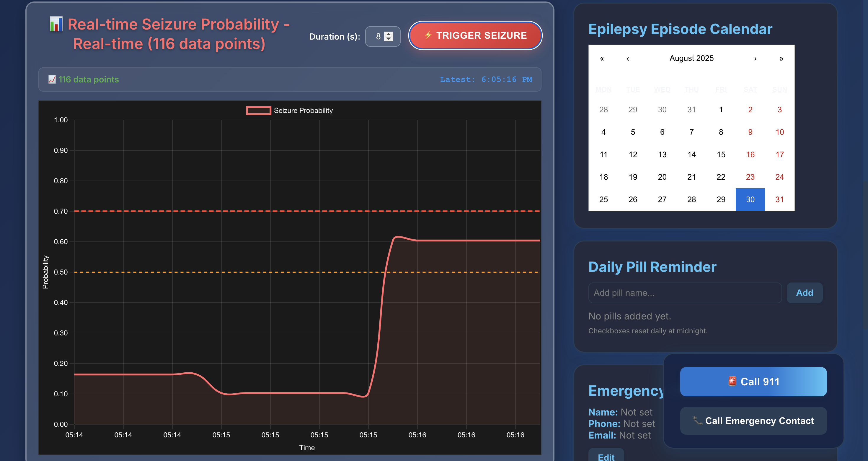Viewport: 868px width, 461px height.
Task: Select August 15 on the calendar
Action: (721, 155)
